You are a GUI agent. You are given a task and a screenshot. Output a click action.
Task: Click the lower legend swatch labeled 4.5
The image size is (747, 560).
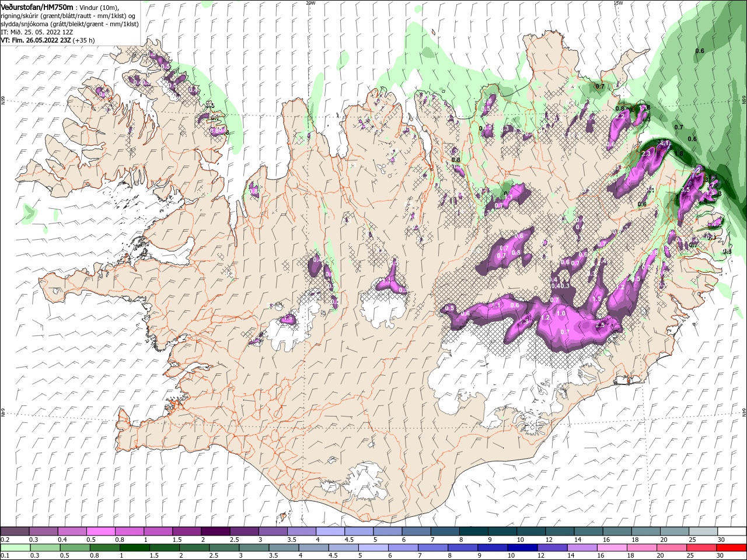coord(343,548)
